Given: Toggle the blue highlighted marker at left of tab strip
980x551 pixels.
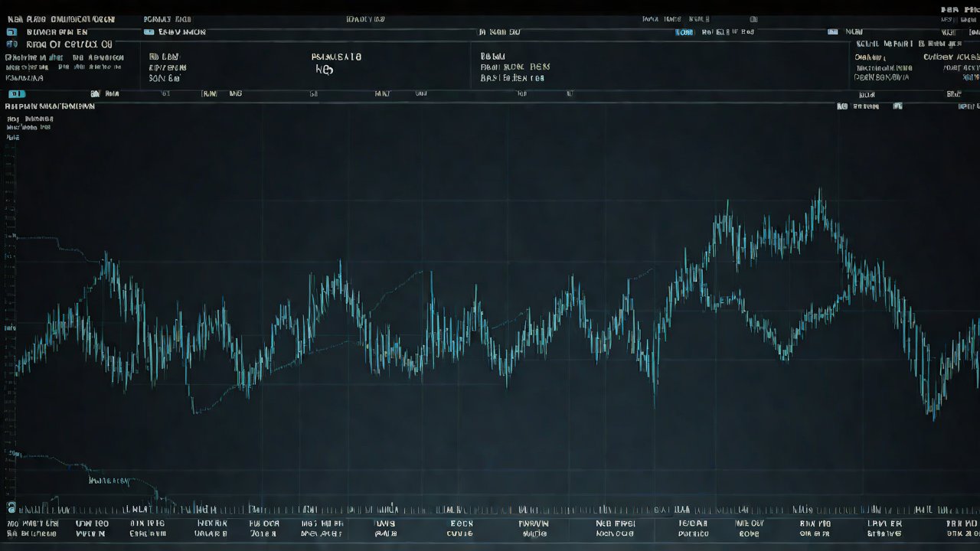Looking at the screenshot, I should pyautogui.click(x=16, y=93).
